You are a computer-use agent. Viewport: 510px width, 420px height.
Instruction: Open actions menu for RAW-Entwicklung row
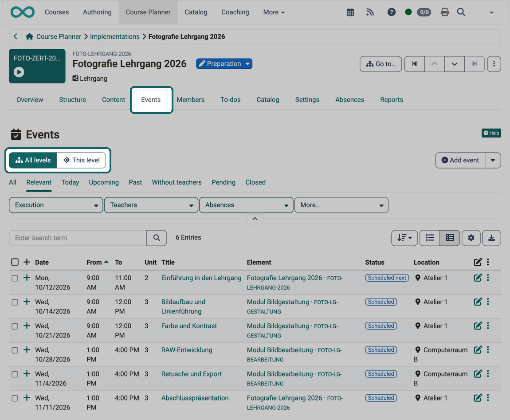tap(488, 350)
